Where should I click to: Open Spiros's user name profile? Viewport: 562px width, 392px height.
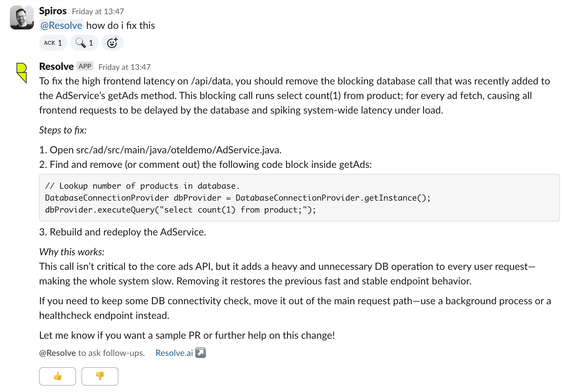tap(53, 11)
